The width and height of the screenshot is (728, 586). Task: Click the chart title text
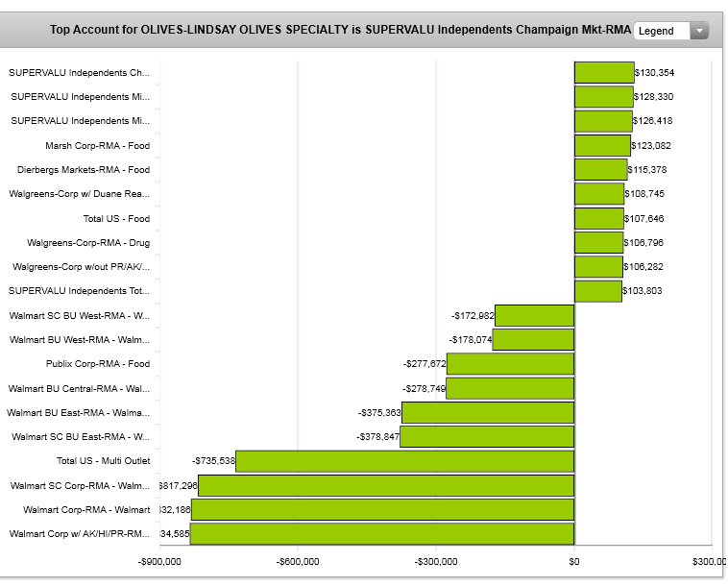[340, 31]
